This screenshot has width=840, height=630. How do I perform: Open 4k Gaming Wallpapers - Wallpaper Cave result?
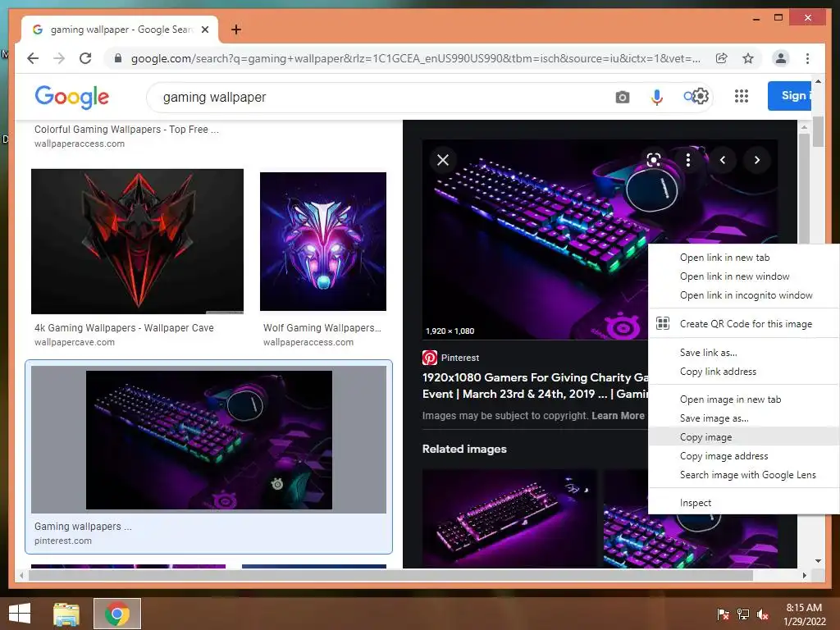point(124,328)
